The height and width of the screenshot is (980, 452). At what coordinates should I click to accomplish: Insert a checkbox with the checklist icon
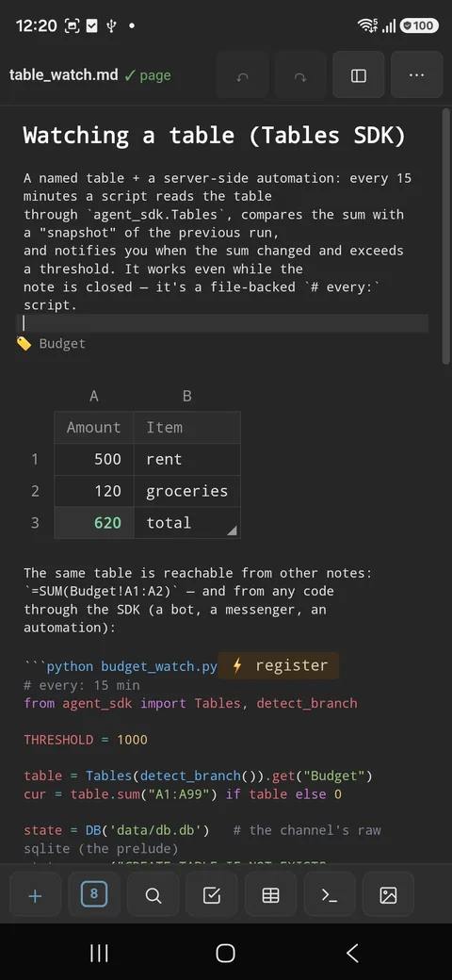(x=212, y=894)
